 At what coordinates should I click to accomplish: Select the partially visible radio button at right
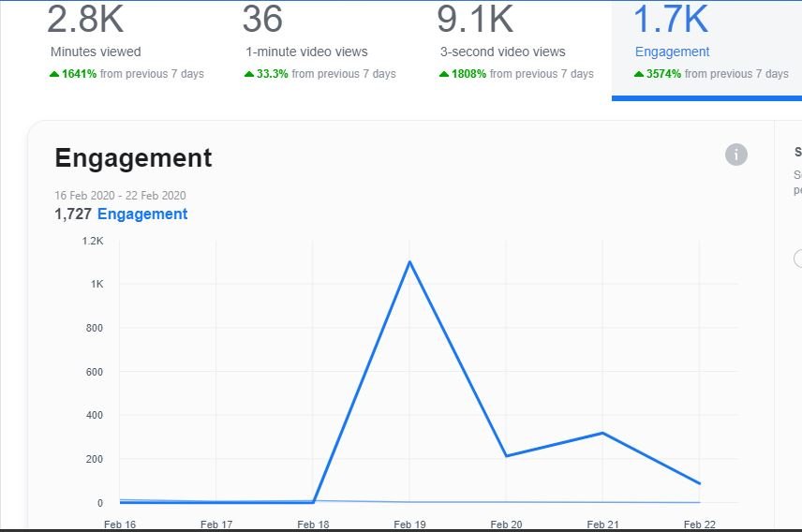[798, 259]
